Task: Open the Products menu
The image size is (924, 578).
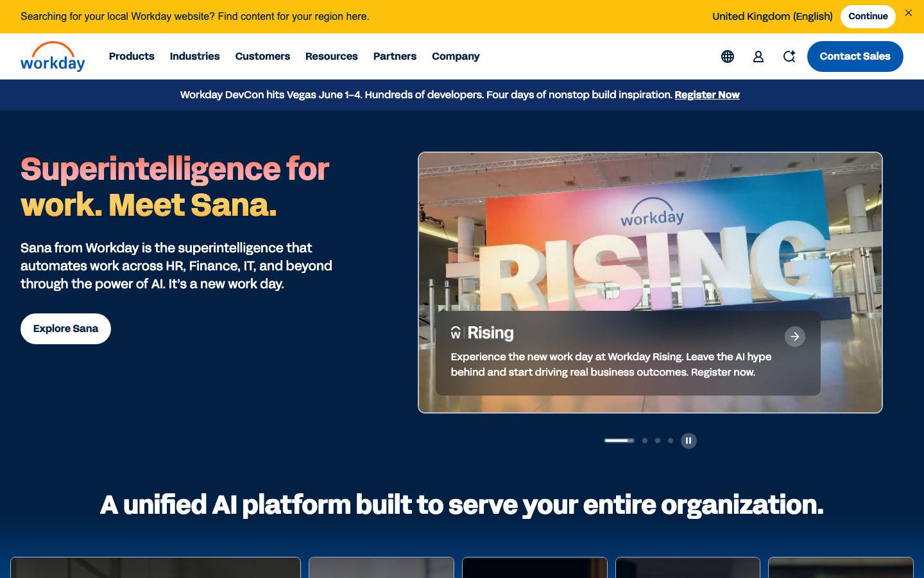Action: click(x=132, y=57)
